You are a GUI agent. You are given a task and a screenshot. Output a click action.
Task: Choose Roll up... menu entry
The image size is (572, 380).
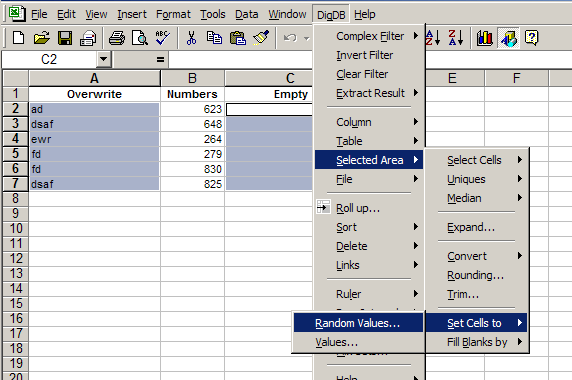coord(369,208)
